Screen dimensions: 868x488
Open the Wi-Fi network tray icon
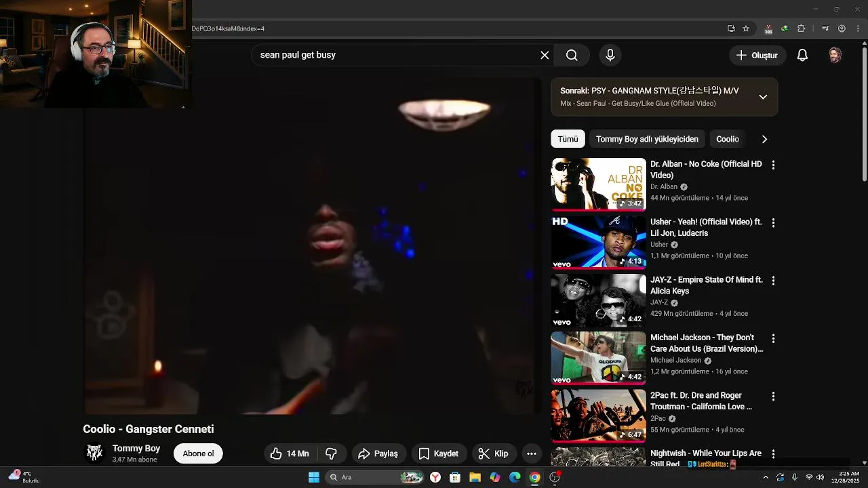[809, 477]
